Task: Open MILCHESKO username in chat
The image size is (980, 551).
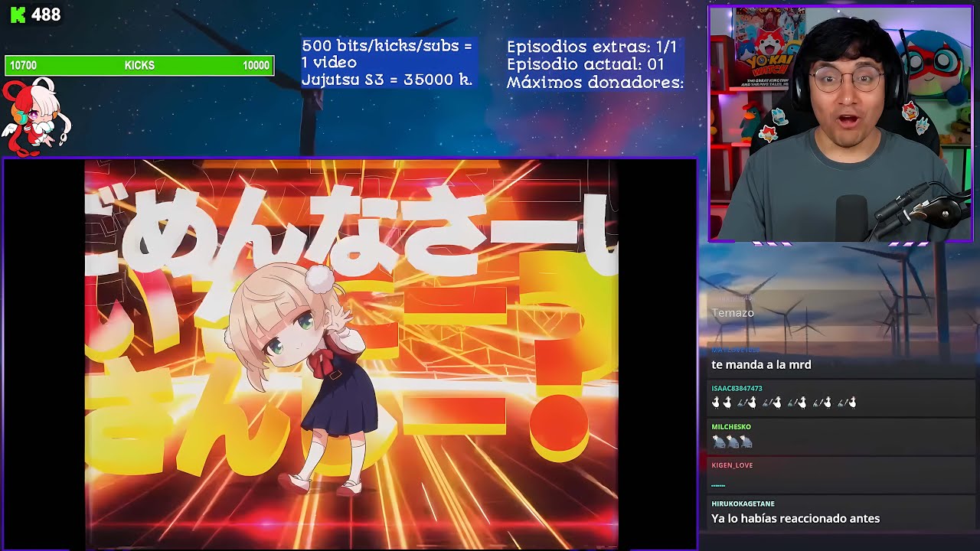Action: [731, 427]
